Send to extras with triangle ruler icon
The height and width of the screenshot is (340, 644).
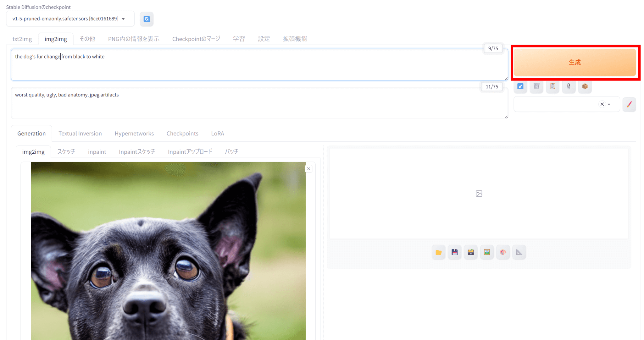click(519, 252)
